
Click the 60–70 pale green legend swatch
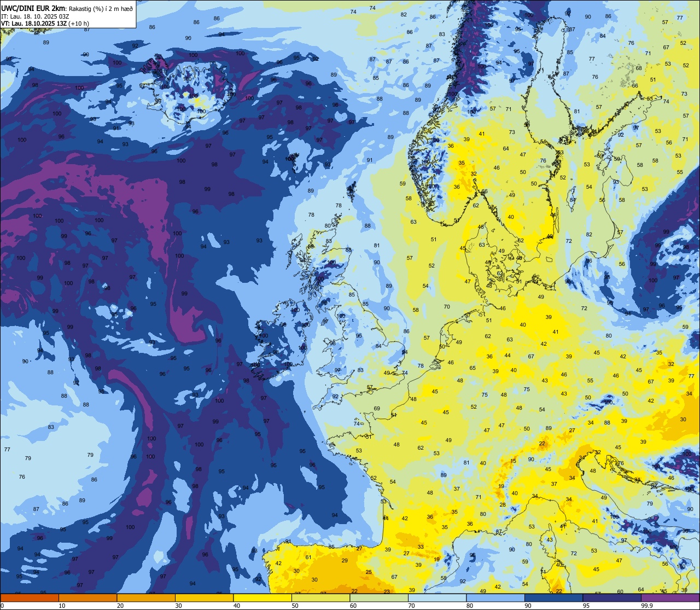379,597
